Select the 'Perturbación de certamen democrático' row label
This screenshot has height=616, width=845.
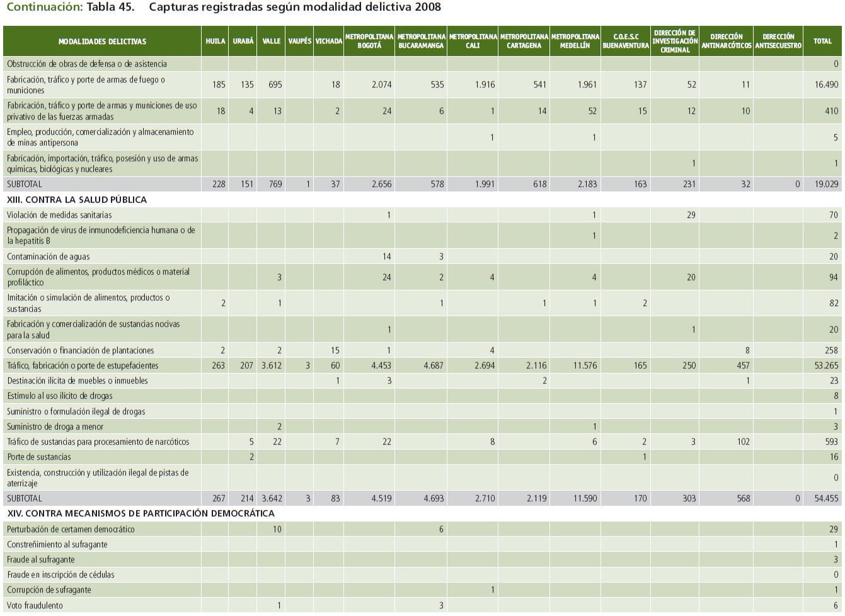pyautogui.click(x=71, y=529)
